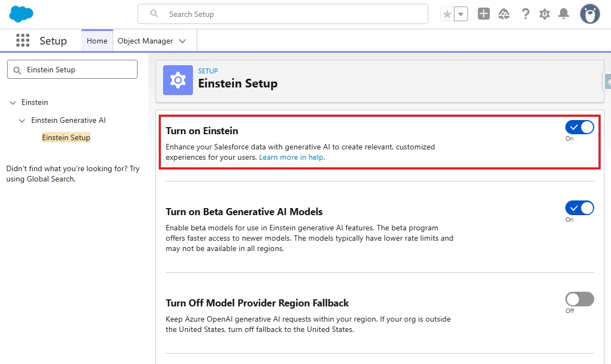Click Turn Off Model Provider Region Fallback heading

click(257, 303)
